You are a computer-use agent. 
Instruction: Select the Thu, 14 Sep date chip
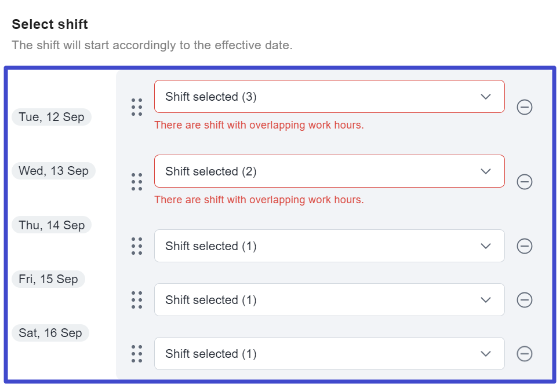coord(52,225)
